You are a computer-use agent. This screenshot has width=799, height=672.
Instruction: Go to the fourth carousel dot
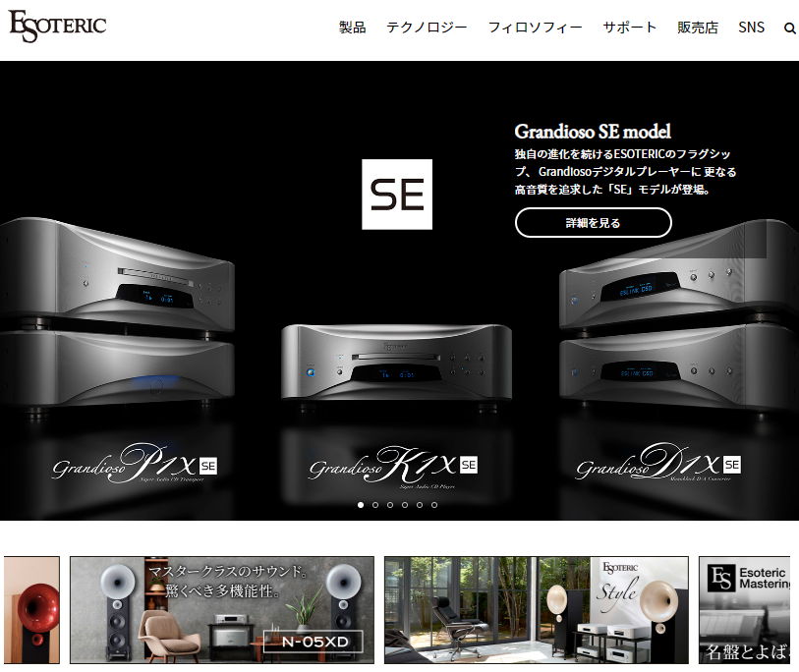pos(405,505)
